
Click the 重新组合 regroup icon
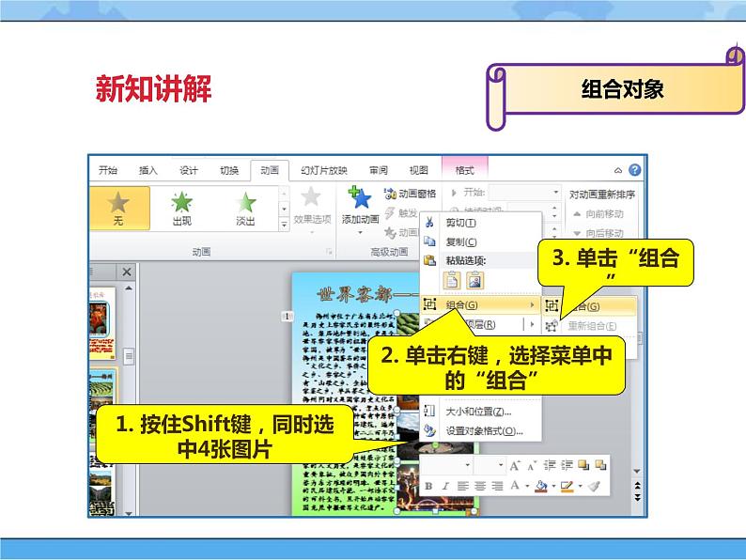click(x=552, y=325)
